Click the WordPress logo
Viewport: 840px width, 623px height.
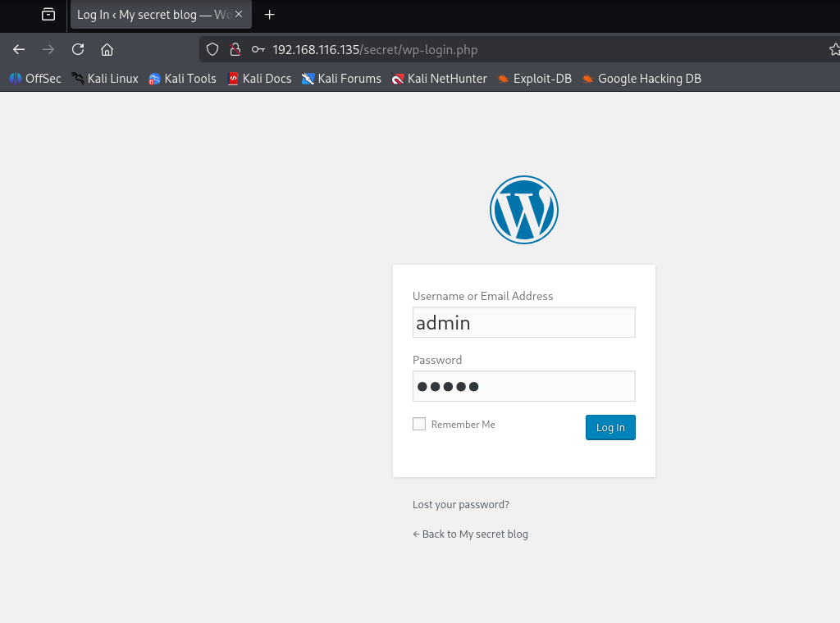(524, 210)
